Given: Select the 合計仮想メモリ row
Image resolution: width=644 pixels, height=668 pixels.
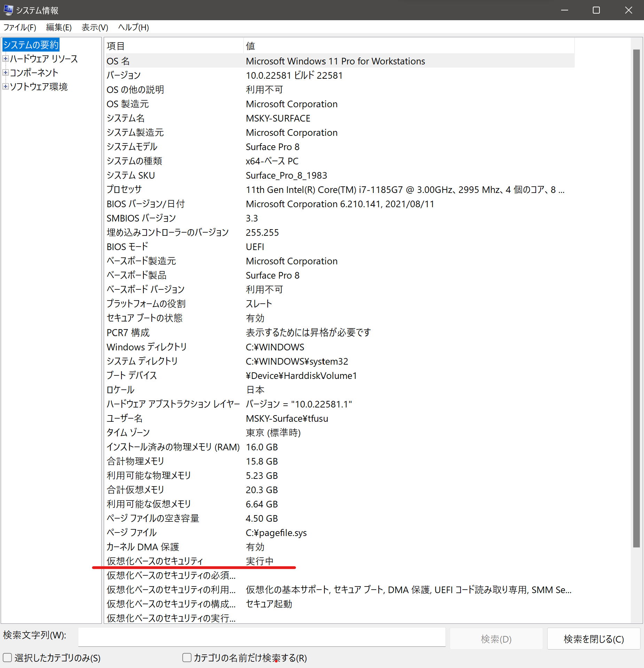Looking at the screenshot, I should (x=339, y=490).
